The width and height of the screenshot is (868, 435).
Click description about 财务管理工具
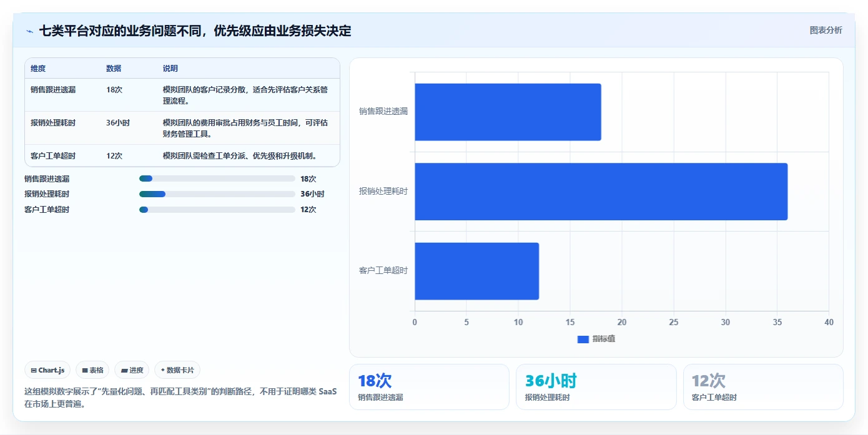click(x=245, y=128)
